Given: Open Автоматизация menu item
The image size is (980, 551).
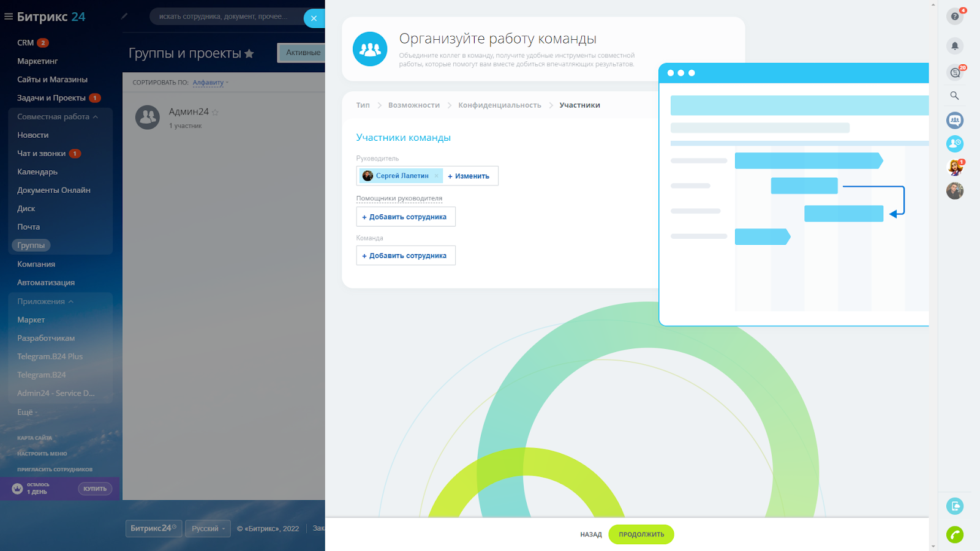Looking at the screenshot, I should click(x=46, y=283).
